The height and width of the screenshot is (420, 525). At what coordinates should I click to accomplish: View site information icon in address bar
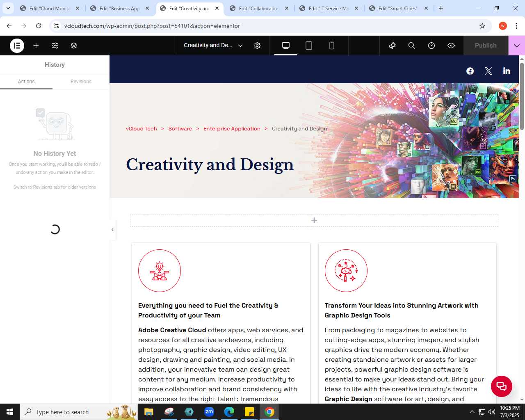click(x=56, y=26)
